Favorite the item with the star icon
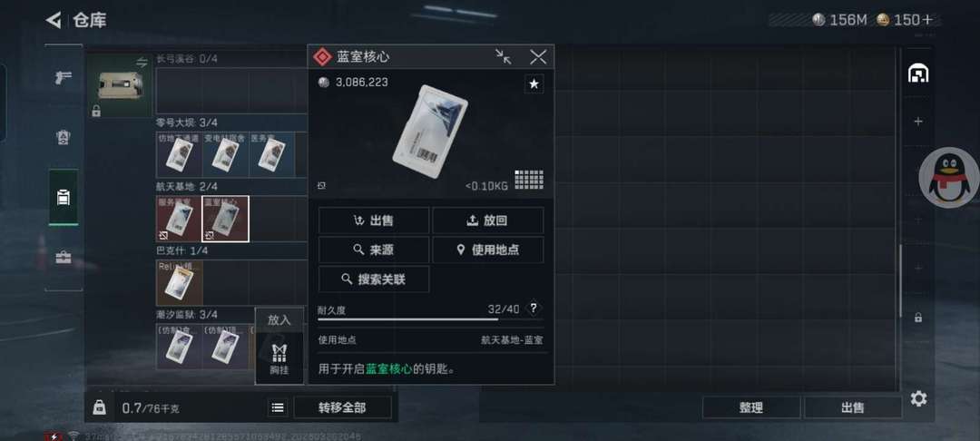The height and width of the screenshot is (441, 980). pos(534,83)
